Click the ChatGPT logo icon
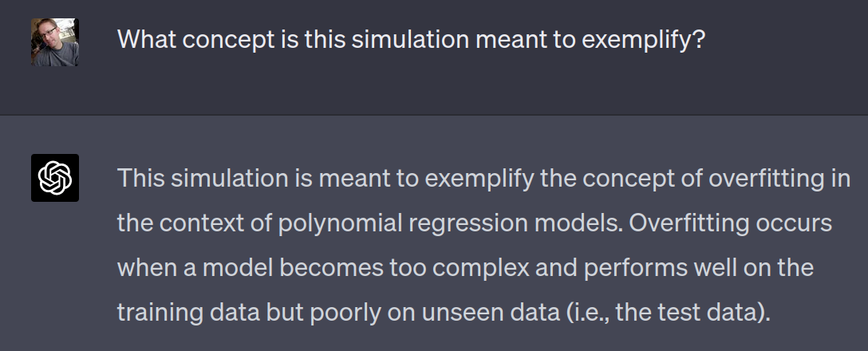This screenshot has height=351, width=868. coord(55,177)
